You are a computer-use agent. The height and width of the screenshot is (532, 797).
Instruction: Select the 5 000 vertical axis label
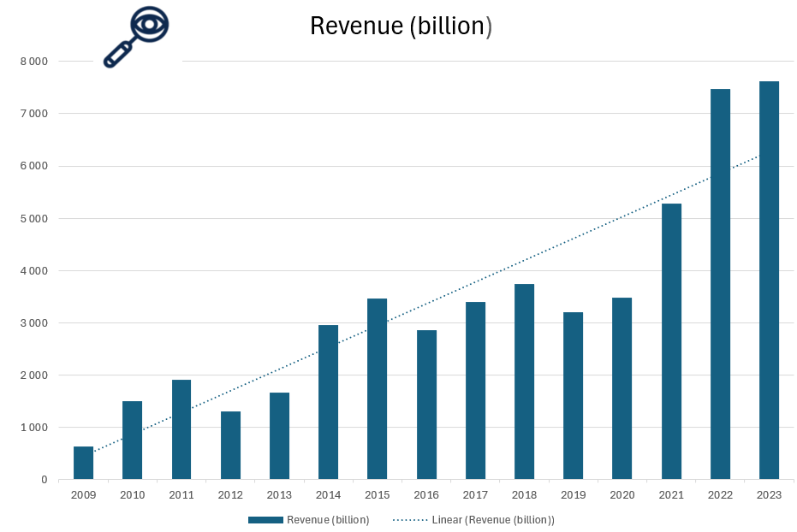point(33,219)
